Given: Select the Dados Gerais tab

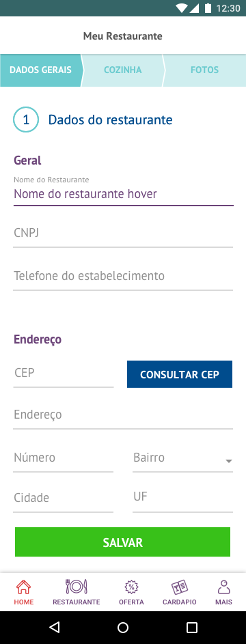Looking at the screenshot, I should 40,70.
